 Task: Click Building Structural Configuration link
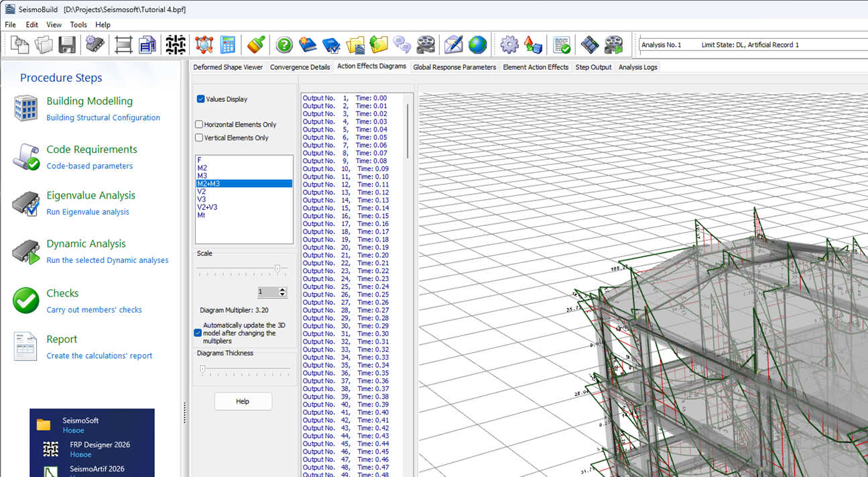click(x=103, y=117)
